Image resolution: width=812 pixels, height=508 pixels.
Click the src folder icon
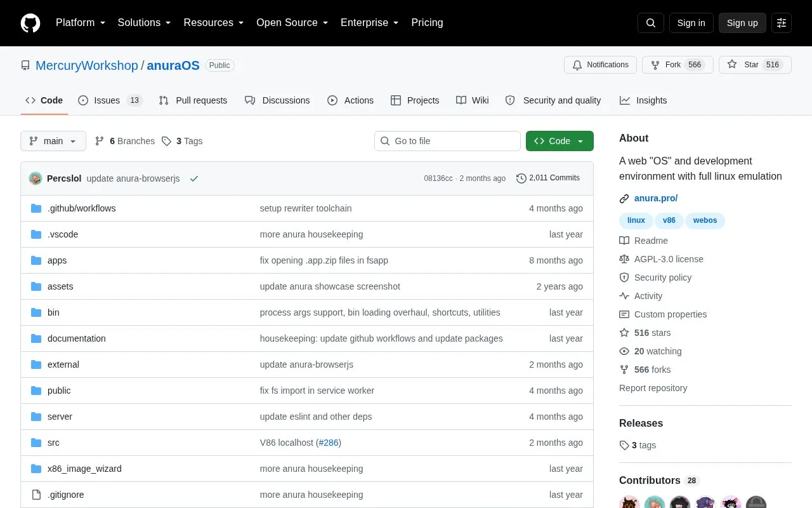tap(36, 443)
